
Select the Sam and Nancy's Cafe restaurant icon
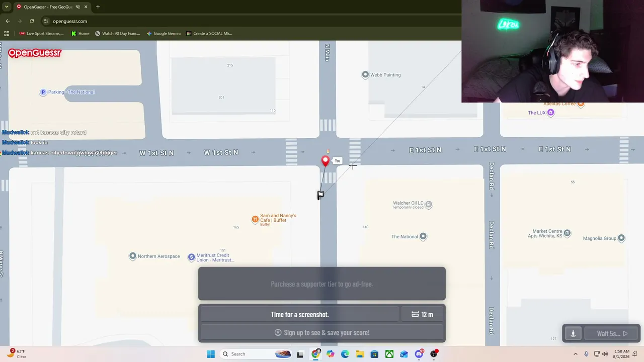tap(255, 219)
